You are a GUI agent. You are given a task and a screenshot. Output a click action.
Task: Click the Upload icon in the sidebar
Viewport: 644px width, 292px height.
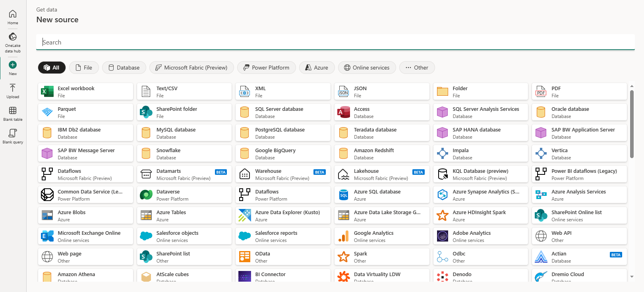13,88
